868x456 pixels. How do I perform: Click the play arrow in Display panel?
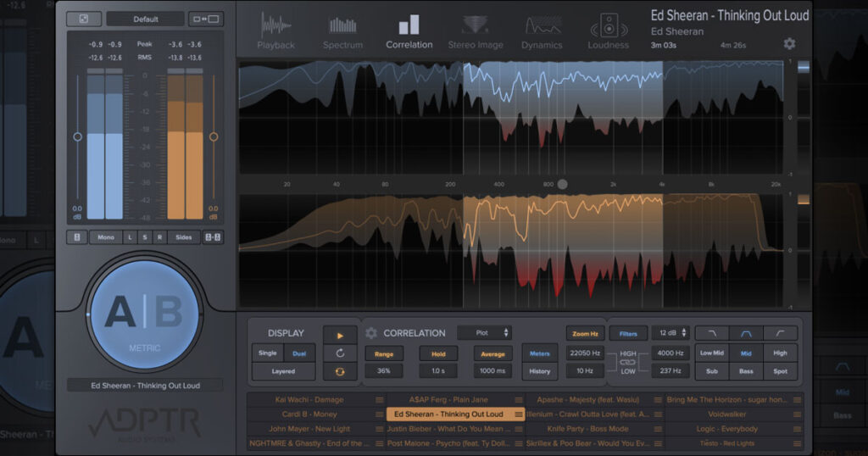coord(340,336)
